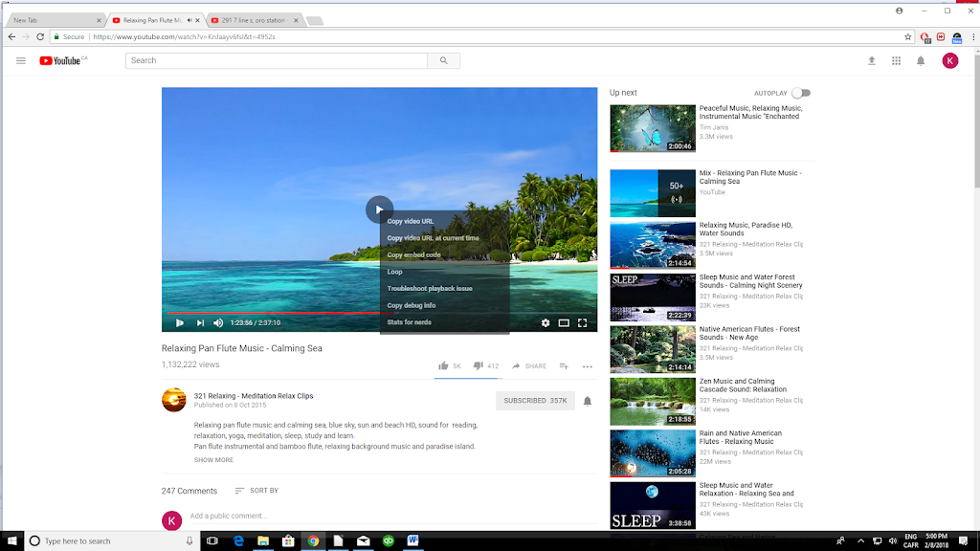Open the 321 Relaxing - Meditation Relax Clips channel link

pos(253,396)
